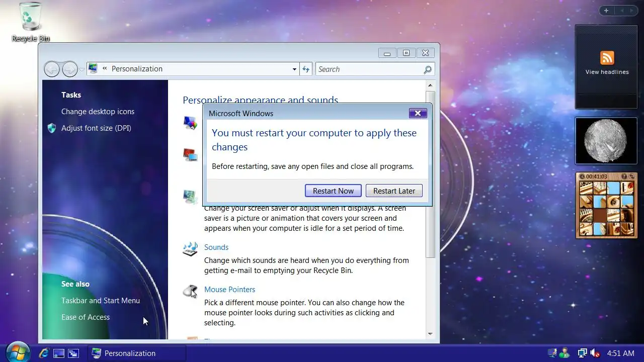Viewport: 644px width, 362px height.
Task: Close the Microsoft Windows restart dialog
Action: coord(418,113)
